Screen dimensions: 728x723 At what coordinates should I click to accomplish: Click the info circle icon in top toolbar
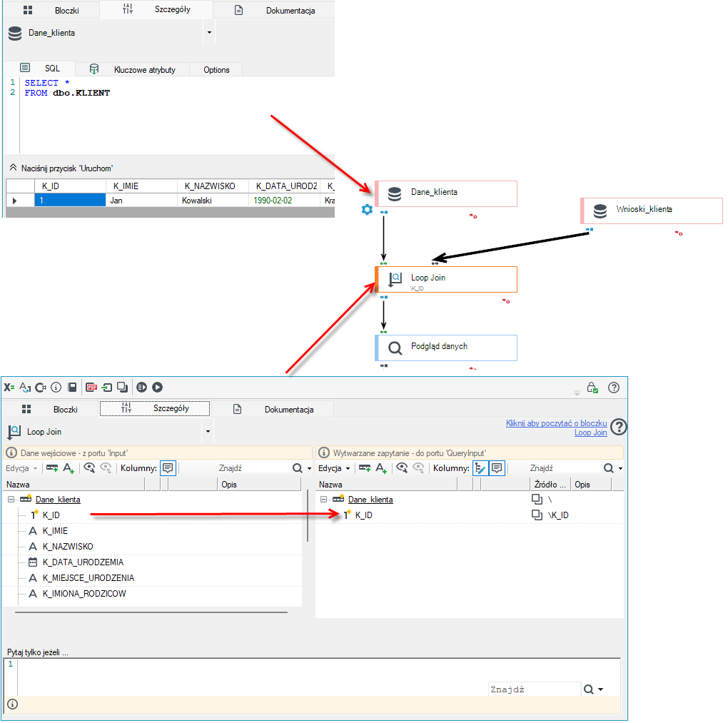pyautogui.click(x=56, y=388)
